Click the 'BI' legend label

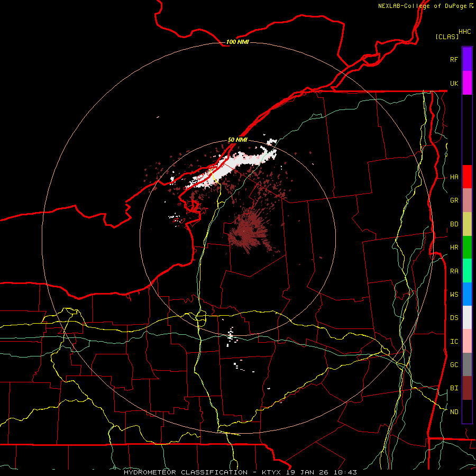(454, 388)
